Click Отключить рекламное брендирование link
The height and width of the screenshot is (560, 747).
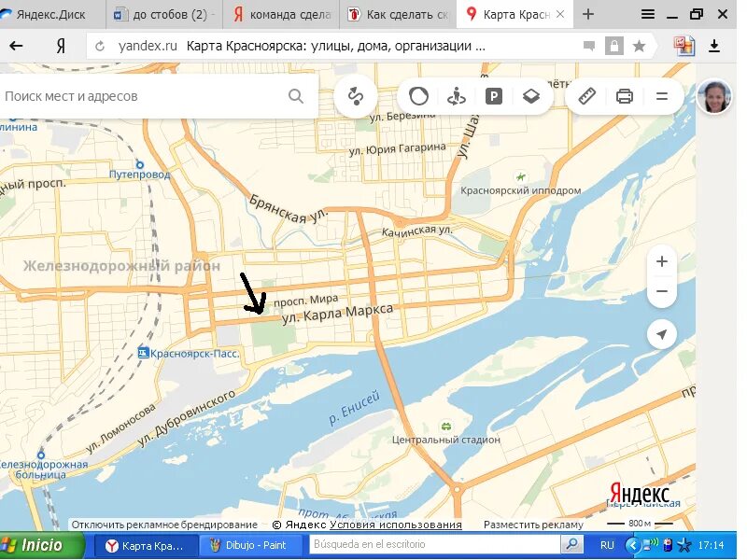164,525
